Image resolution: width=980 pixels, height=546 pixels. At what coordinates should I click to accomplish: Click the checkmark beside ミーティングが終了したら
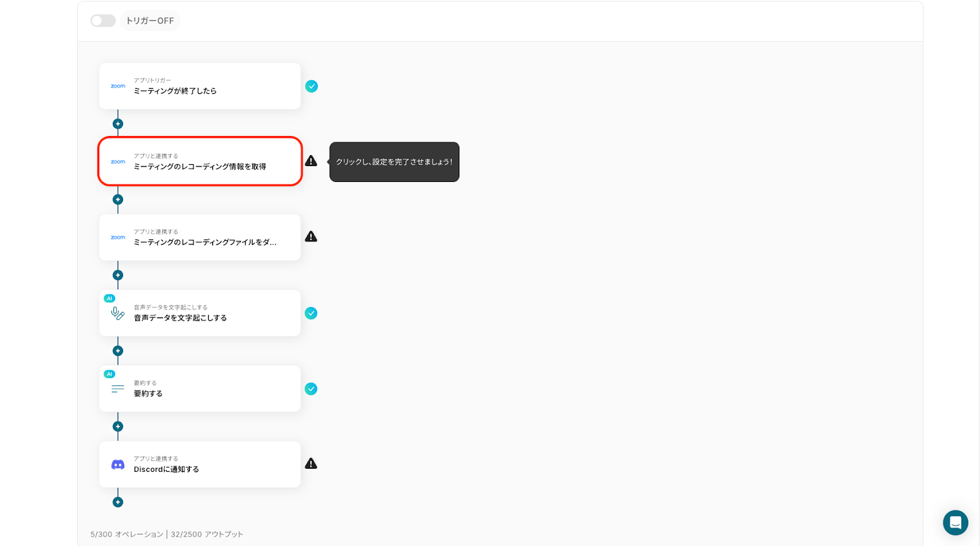pos(312,86)
